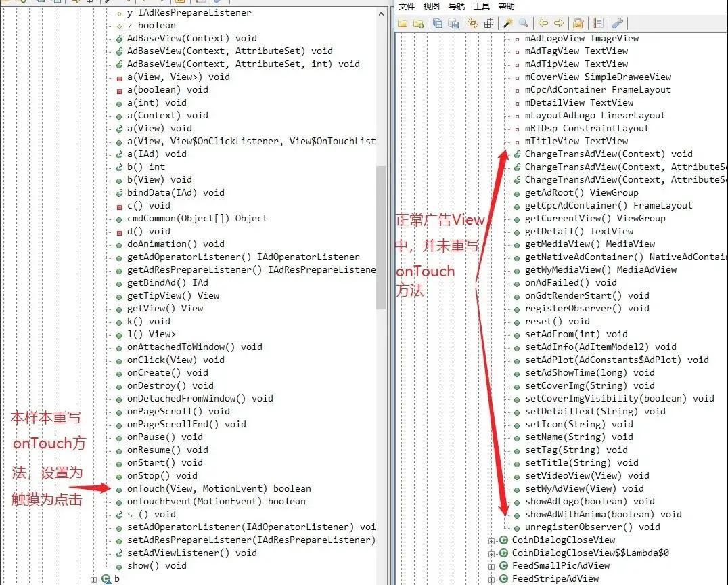Click the stacked-windows copy toolbar icon

click(437, 23)
